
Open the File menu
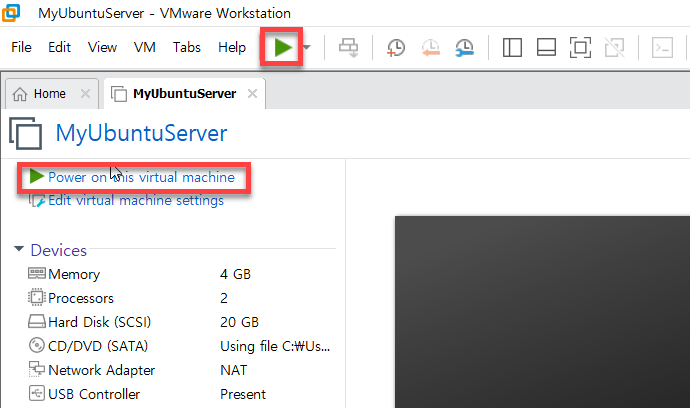(x=21, y=47)
